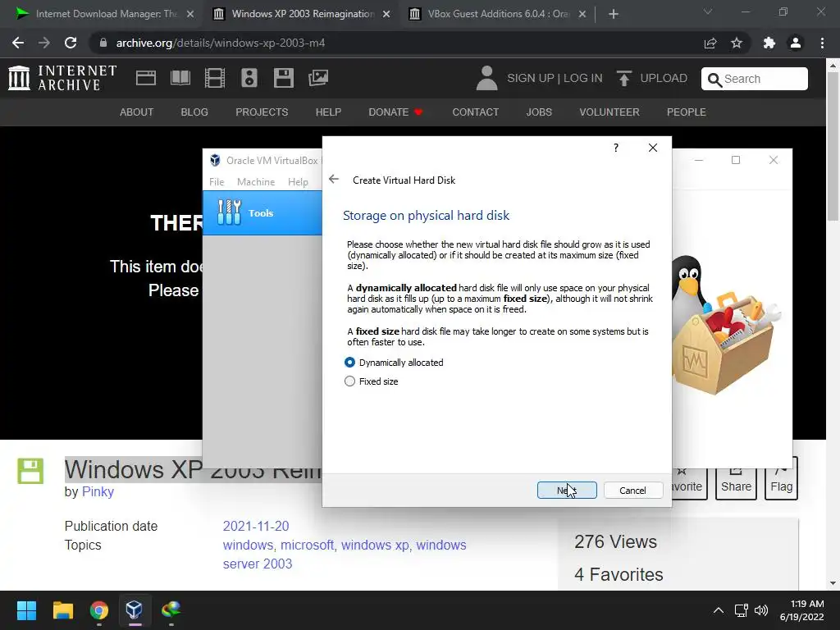Open the Internet Archive Images icon
840x630 pixels.
318,78
